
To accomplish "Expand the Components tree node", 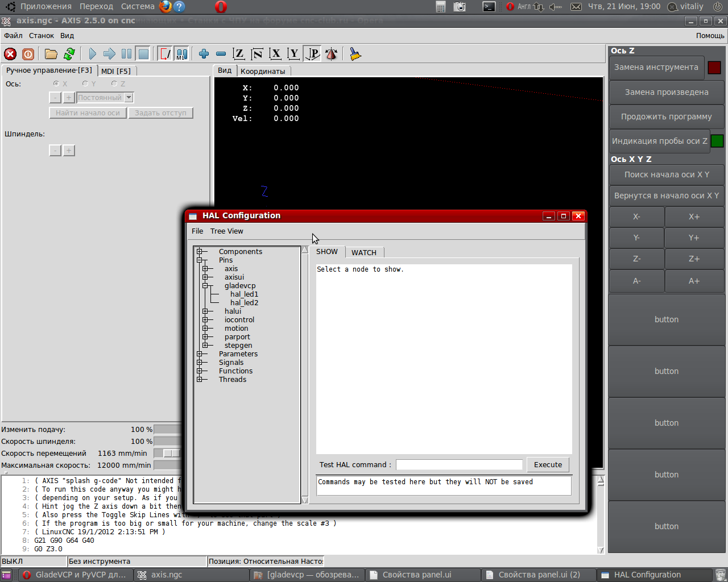I will point(200,252).
